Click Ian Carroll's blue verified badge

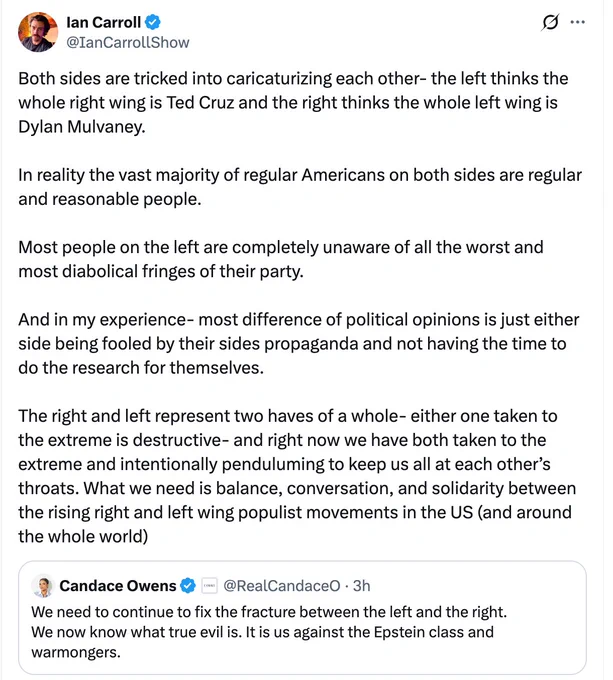pos(153,22)
